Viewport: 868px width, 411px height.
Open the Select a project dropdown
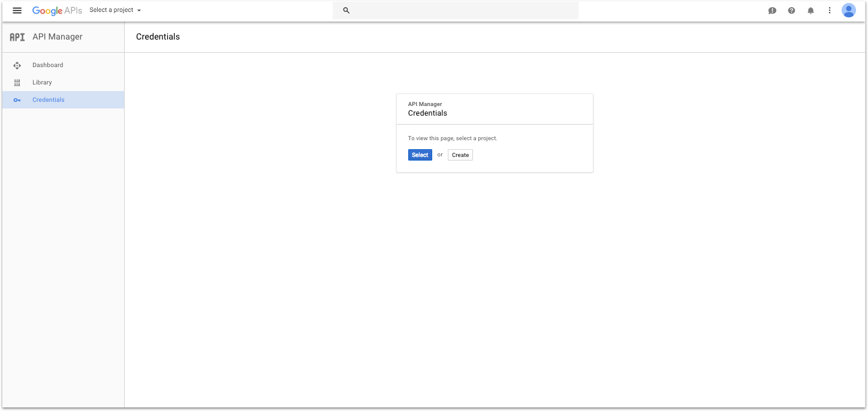tap(111, 10)
